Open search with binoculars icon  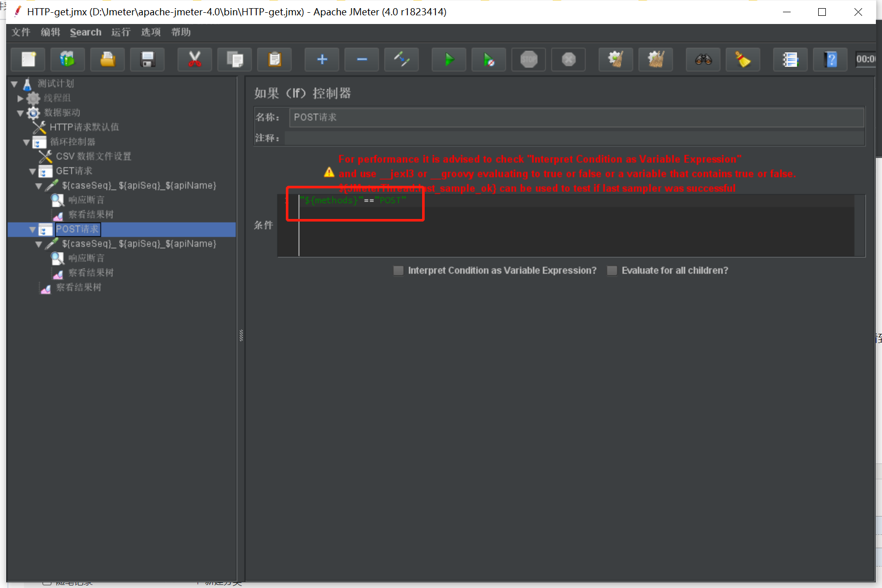[x=703, y=60]
